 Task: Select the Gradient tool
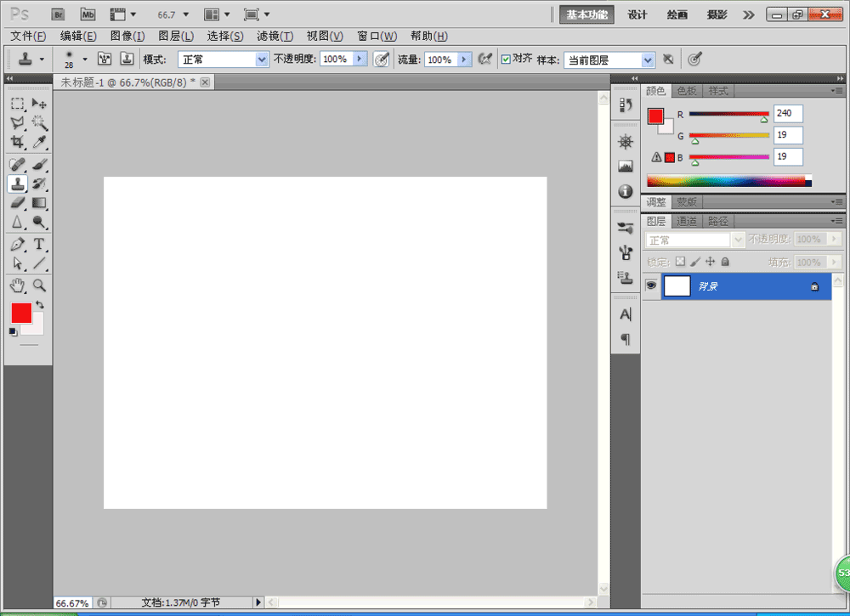pyautogui.click(x=39, y=202)
